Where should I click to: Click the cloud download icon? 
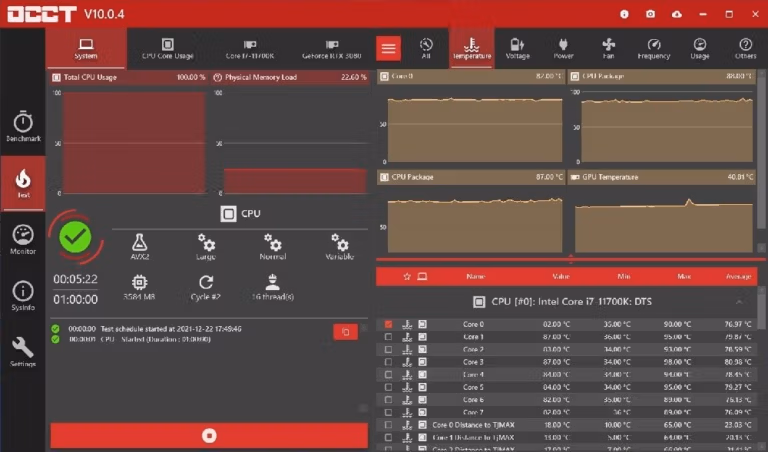pyautogui.click(x=676, y=14)
